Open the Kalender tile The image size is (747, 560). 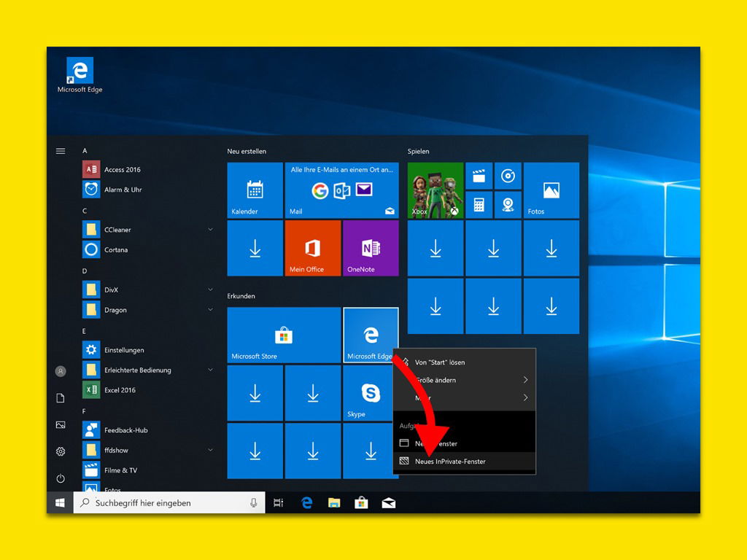pos(255,190)
